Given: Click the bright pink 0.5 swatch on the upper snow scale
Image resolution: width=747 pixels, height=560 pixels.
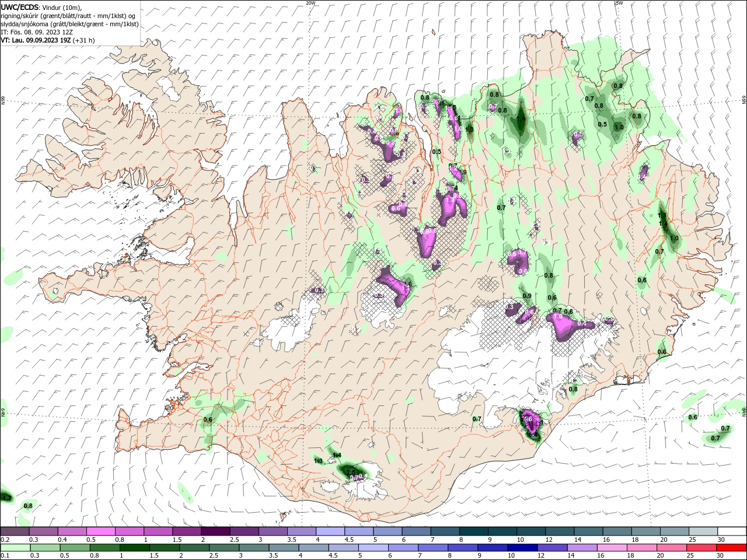Looking at the screenshot, I should click(x=100, y=531).
